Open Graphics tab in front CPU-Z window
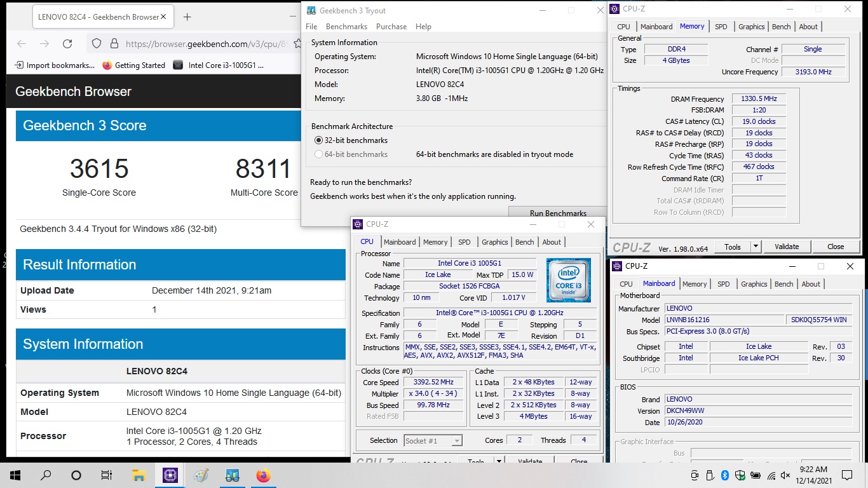 pyautogui.click(x=495, y=242)
